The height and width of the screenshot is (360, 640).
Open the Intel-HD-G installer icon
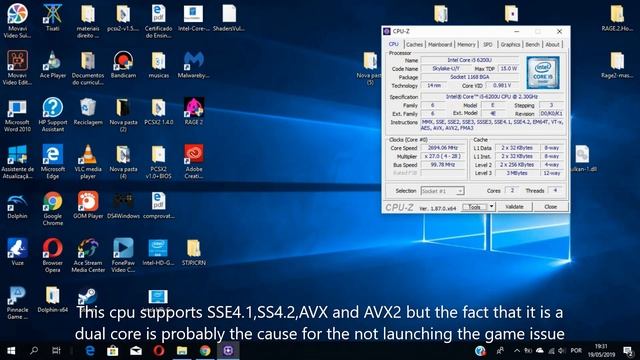(158, 252)
